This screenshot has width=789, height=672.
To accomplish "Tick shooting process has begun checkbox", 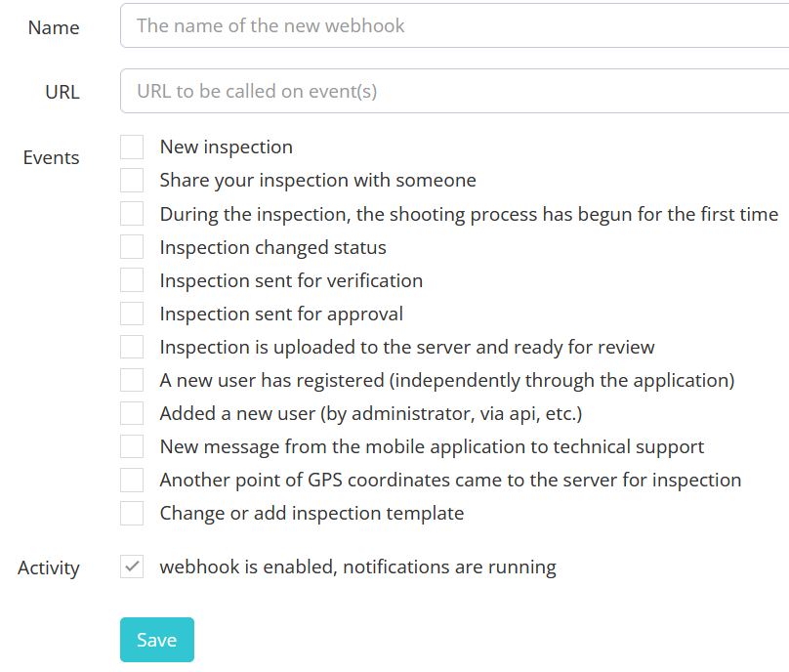I will point(132,214).
